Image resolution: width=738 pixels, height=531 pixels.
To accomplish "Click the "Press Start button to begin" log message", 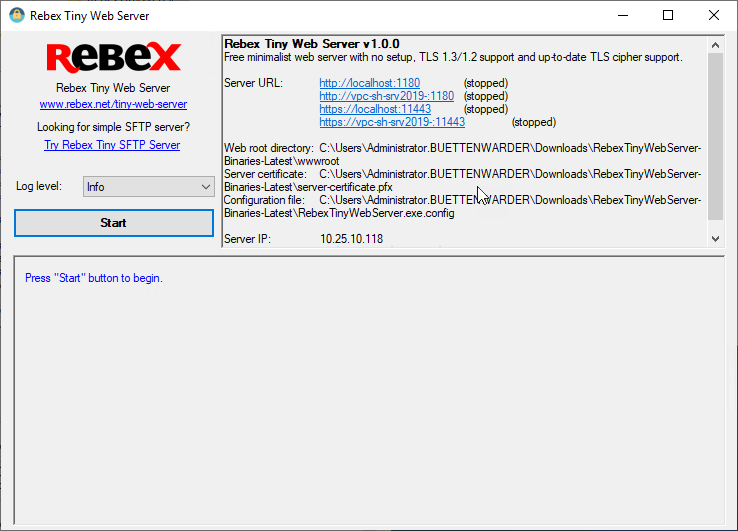I will (94, 278).
